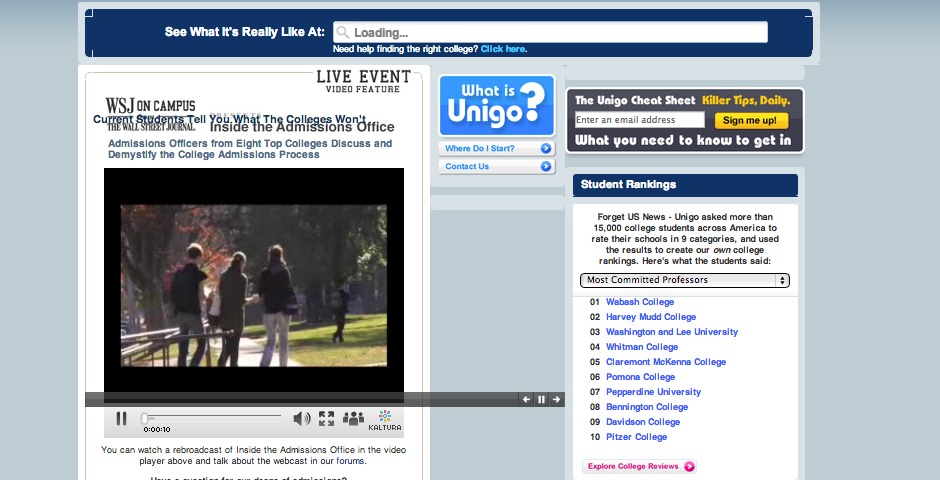Click the 0:00:10 video timestamp
This screenshot has width=940, height=480.
click(156, 430)
